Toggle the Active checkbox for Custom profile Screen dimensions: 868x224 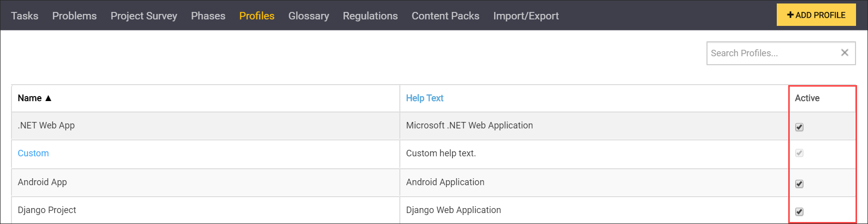pyautogui.click(x=799, y=153)
